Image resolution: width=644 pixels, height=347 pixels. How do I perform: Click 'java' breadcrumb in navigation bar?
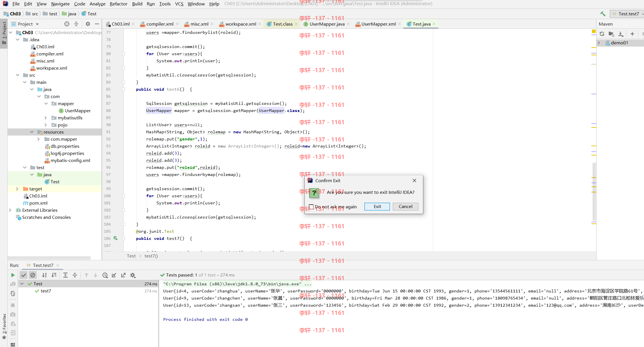tap(69, 14)
